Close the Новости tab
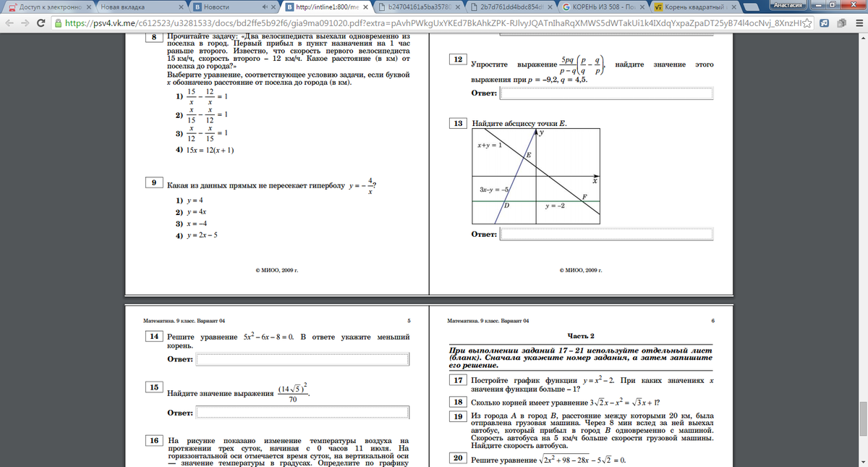 coord(275,7)
